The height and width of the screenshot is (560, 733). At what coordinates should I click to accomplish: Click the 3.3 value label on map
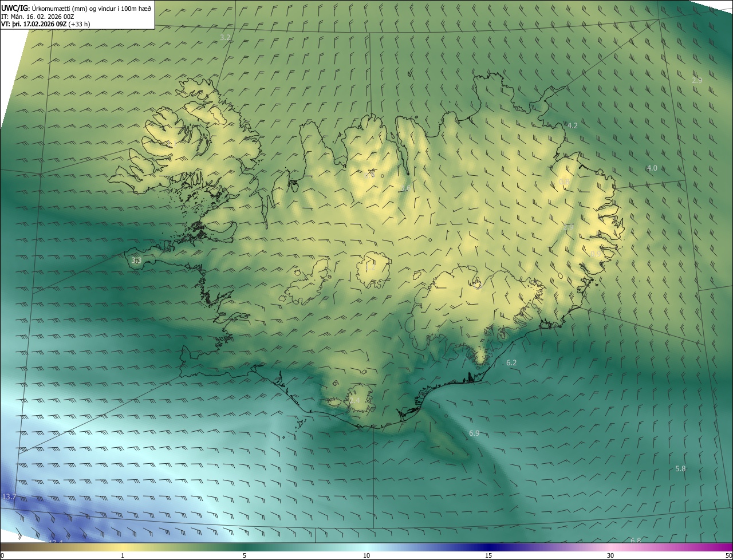(x=136, y=260)
